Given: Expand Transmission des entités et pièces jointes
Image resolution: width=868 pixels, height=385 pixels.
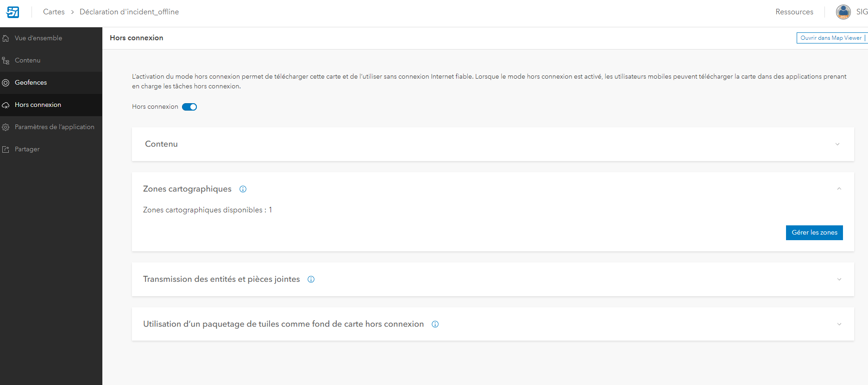Looking at the screenshot, I should pyautogui.click(x=839, y=279).
